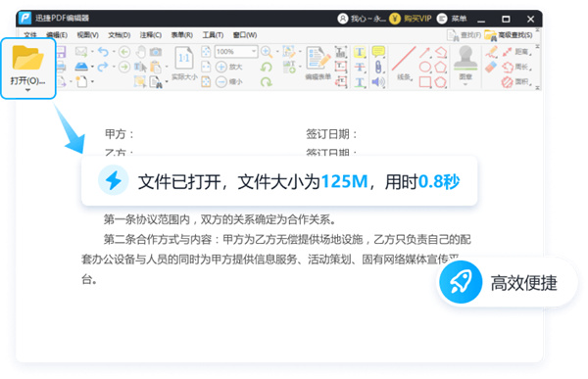Viewport: 588px width, 379px height.
Task: Open the 窗口(W) menu
Action: pyautogui.click(x=245, y=35)
